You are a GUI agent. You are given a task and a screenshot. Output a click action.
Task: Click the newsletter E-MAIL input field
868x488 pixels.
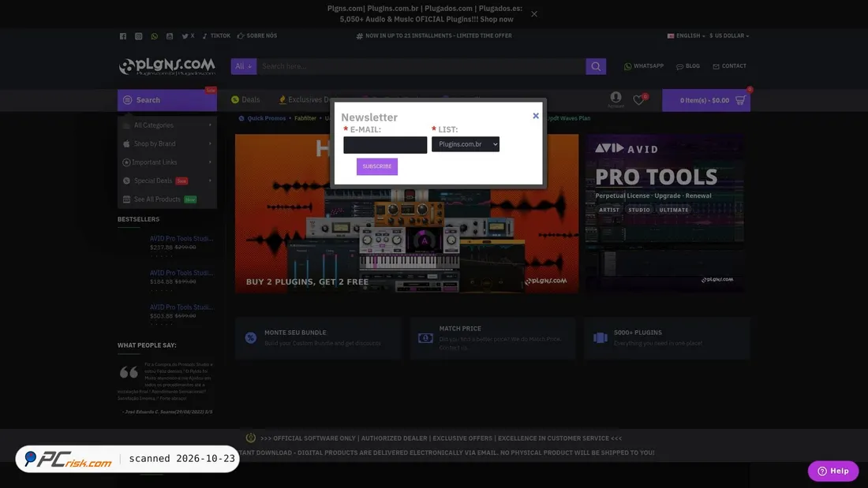coord(385,144)
